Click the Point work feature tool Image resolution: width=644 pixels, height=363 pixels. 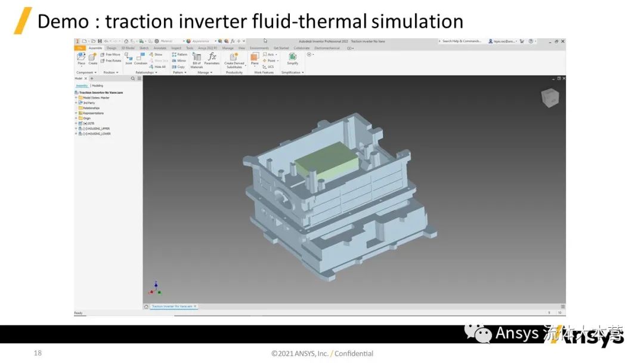point(270,60)
